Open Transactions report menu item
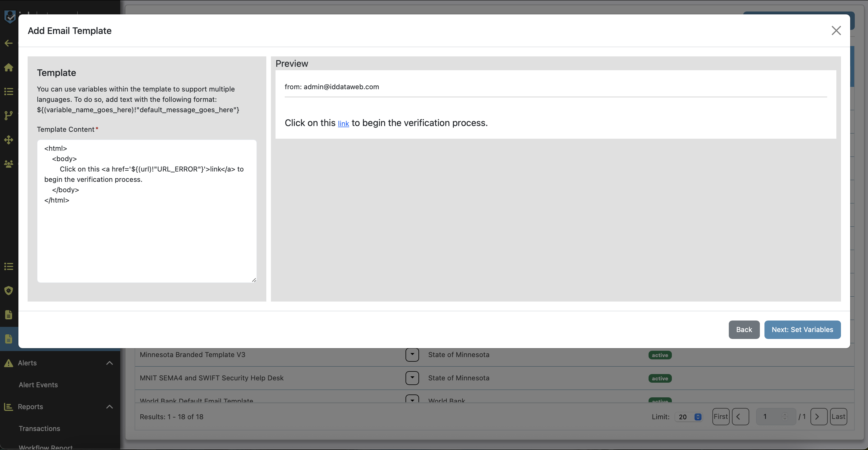Viewport: 868px width, 450px height. click(x=39, y=428)
